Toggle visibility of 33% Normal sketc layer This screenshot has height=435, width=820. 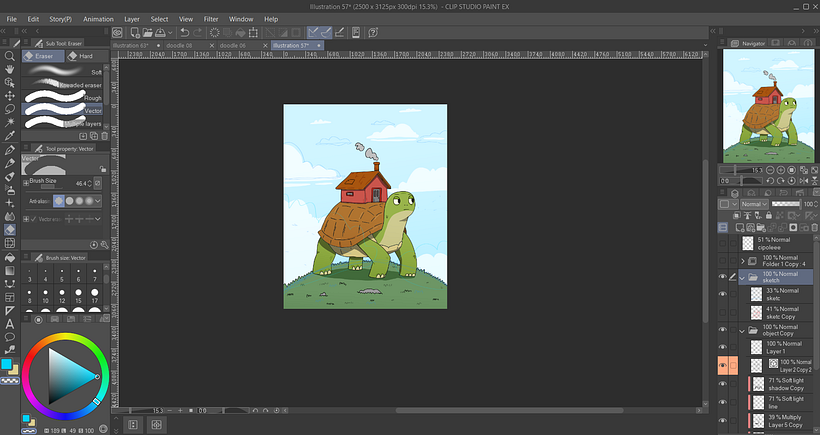(x=722, y=294)
